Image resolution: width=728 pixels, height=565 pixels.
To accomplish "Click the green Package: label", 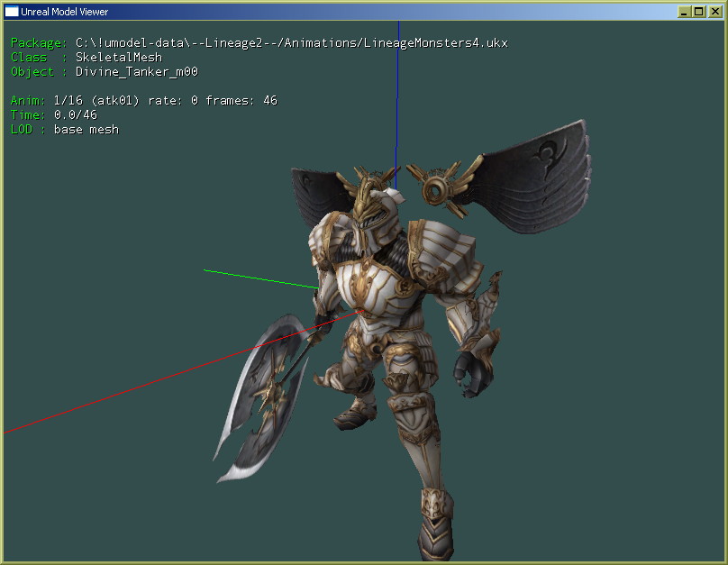I will [39, 43].
